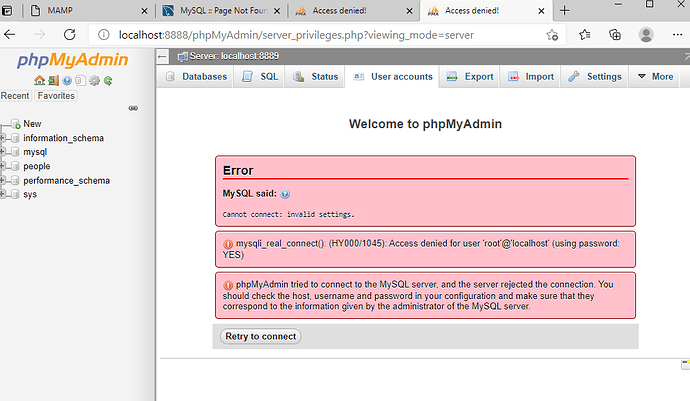Click the Log out door icon
This screenshot has height=401, width=690.
click(54, 81)
